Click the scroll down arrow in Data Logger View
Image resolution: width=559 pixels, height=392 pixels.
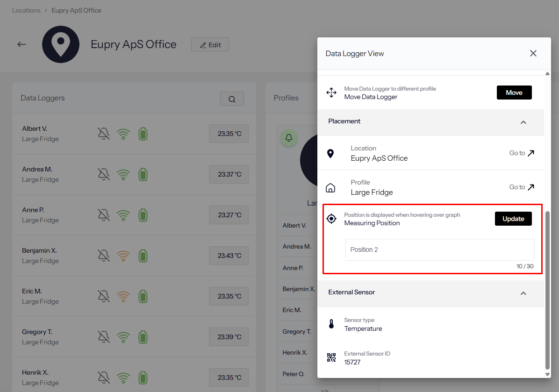coord(547,374)
